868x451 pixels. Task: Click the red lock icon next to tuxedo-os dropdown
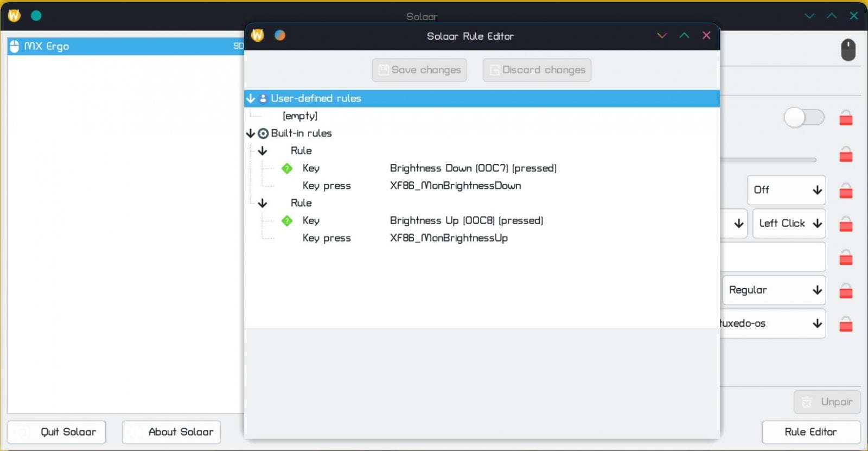[x=846, y=324]
